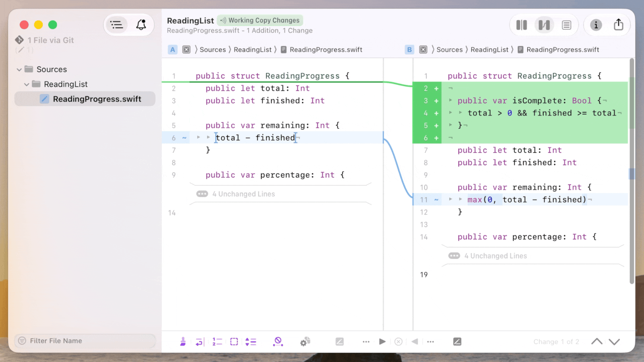The height and width of the screenshot is (362, 644).
Task: Toggle line numbers icon
Action: click(217, 341)
